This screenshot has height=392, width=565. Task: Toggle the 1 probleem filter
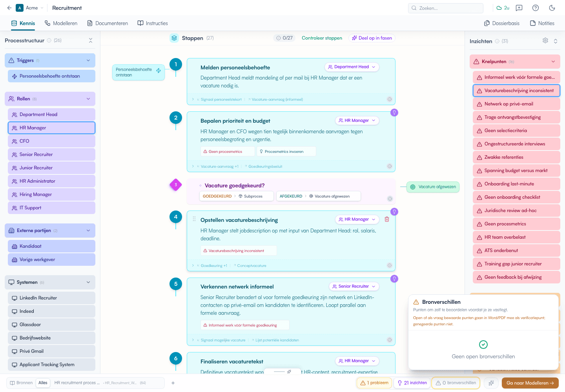[374, 383]
